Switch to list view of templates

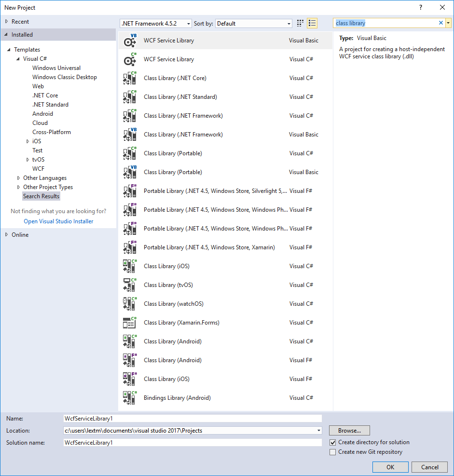[x=312, y=23]
